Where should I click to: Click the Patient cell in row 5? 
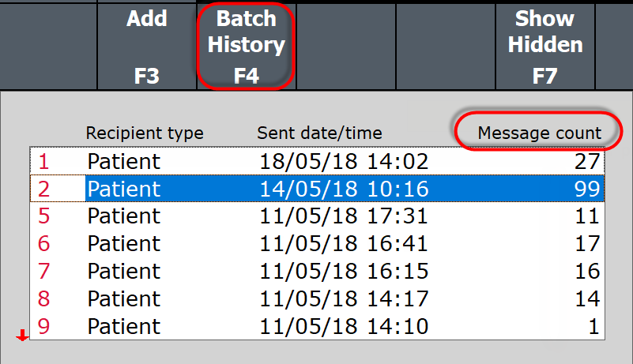point(123,216)
